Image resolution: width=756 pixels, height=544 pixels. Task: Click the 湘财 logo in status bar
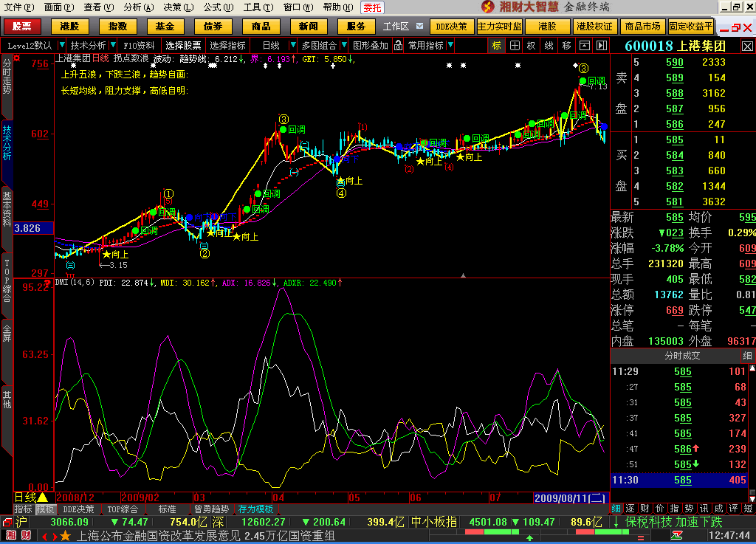pos(18,536)
